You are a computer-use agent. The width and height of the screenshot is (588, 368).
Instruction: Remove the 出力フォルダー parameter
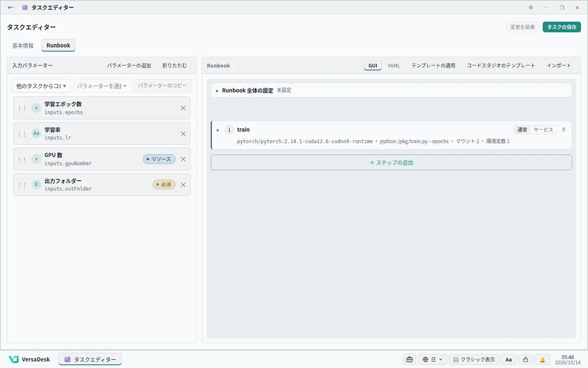183,185
